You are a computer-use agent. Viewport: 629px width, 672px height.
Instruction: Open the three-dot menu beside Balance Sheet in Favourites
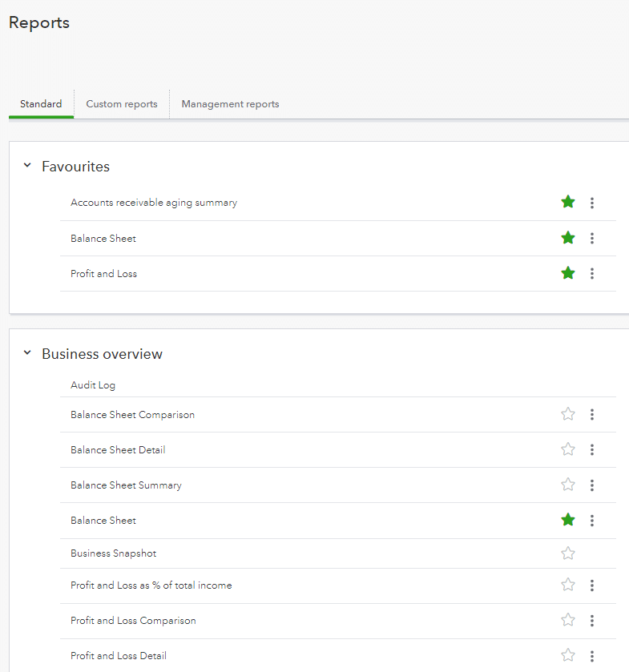pos(592,238)
